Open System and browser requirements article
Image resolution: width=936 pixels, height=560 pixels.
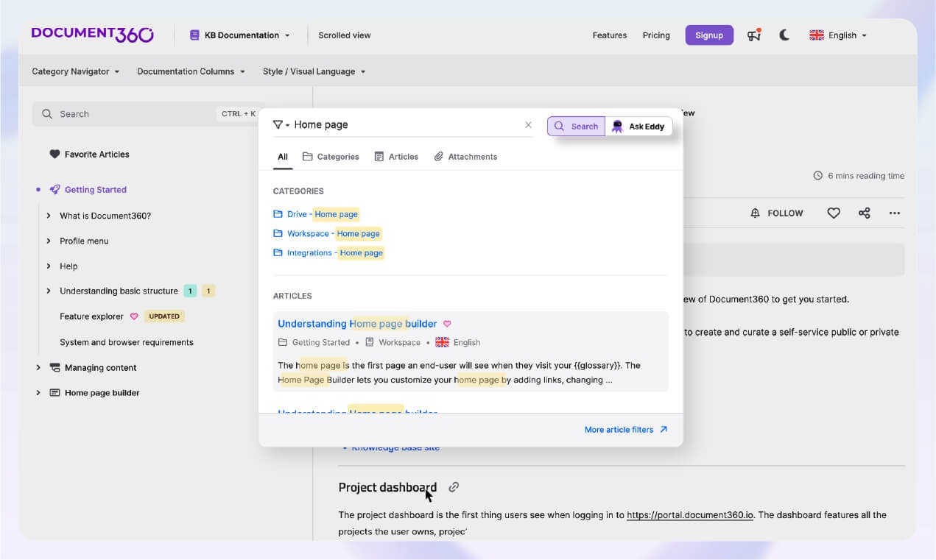(127, 342)
